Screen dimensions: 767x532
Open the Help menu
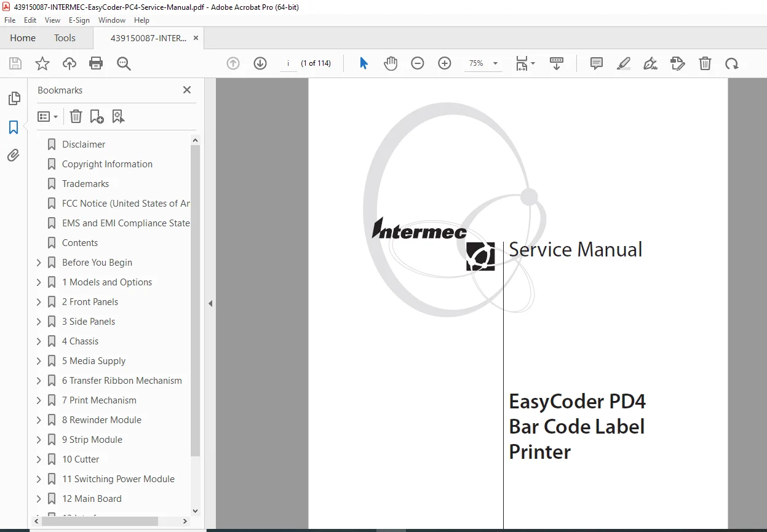pyautogui.click(x=141, y=20)
